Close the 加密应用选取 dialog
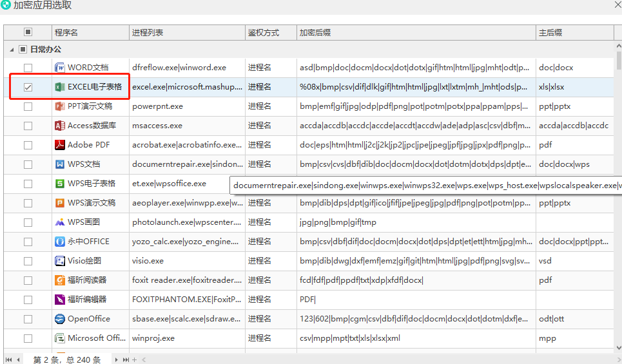Image resolution: width=622 pixels, height=364 pixels. (617, 5)
